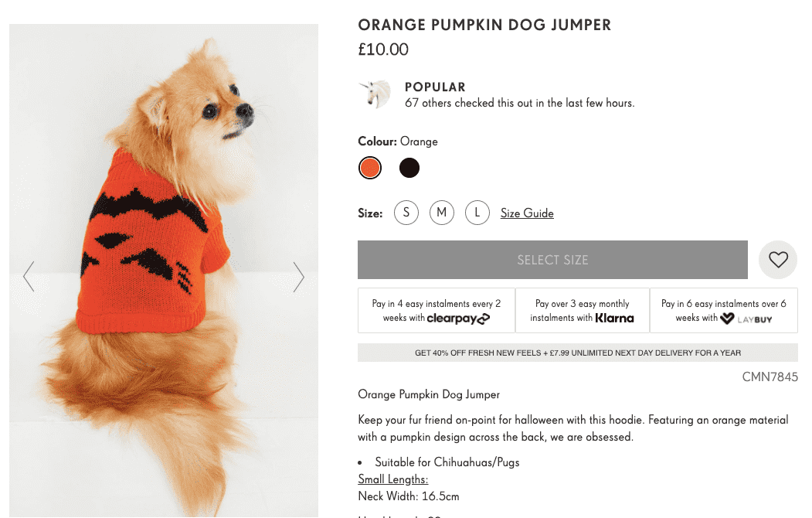Viewport: 812px width, 518px height.
Task: Click the Klarna logo
Action: (x=614, y=318)
